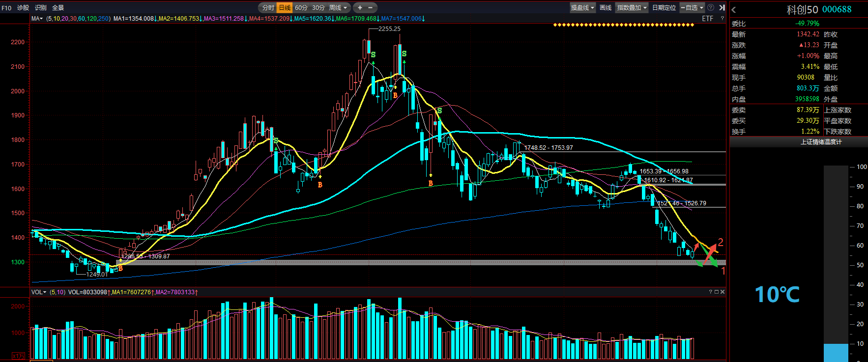Switch chart to 分时 intraday view
Image resolution: width=868 pixels, height=362 pixels.
[268, 7]
